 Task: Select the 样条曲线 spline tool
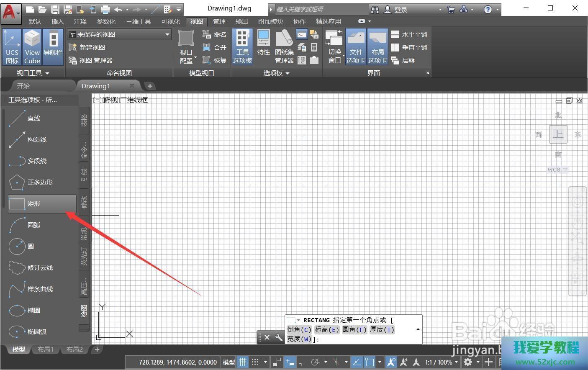pyautogui.click(x=40, y=289)
